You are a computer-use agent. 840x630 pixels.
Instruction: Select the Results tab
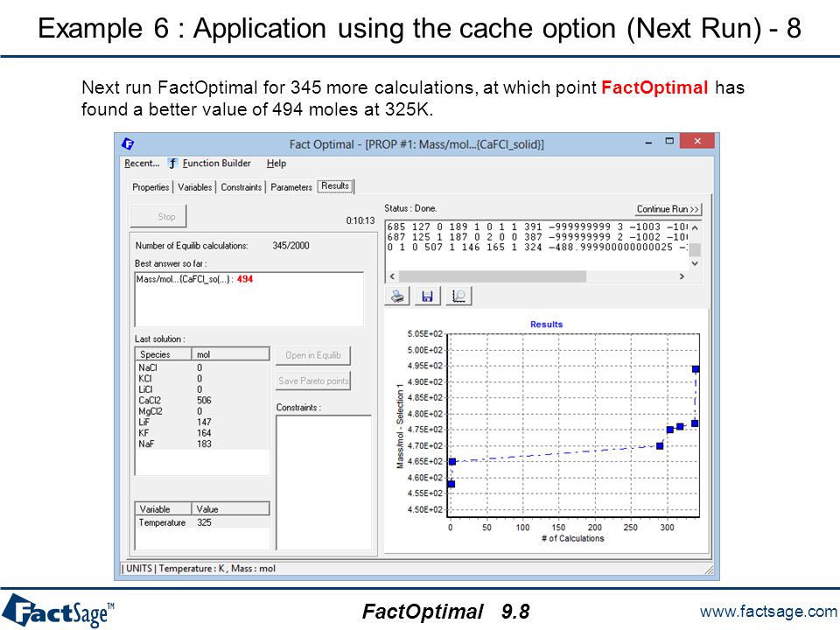pyautogui.click(x=335, y=185)
